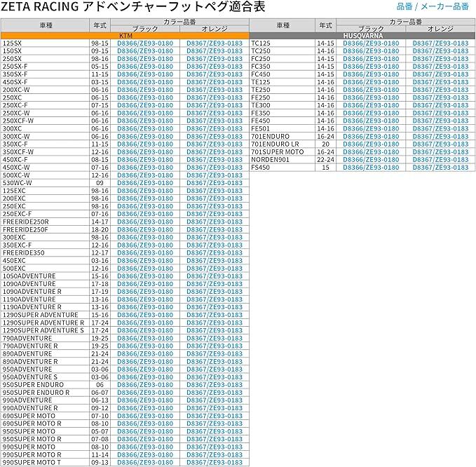Open NORDEN901 orange part number link
Viewport: 476px width, 467px height.
tap(440, 159)
